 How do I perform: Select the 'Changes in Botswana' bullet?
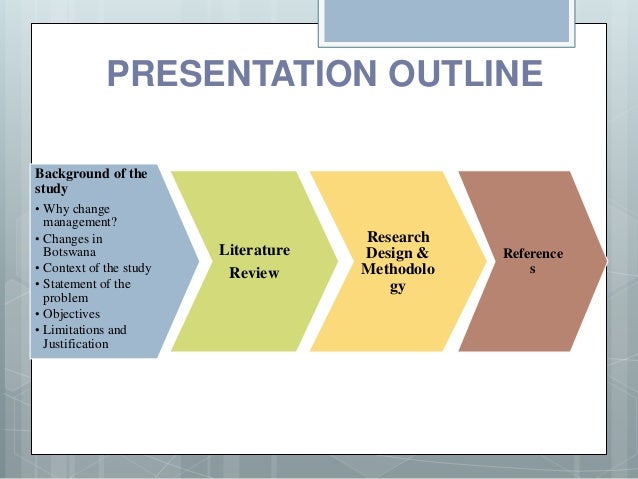click(69, 245)
